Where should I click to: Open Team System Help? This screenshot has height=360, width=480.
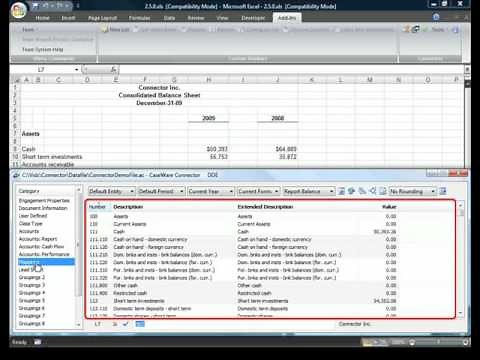coord(43,49)
